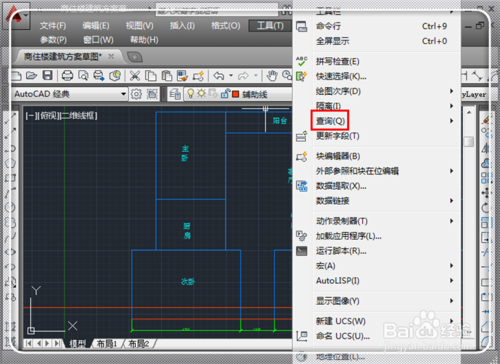Click the Undo arrow toolbar icon

click(219, 76)
